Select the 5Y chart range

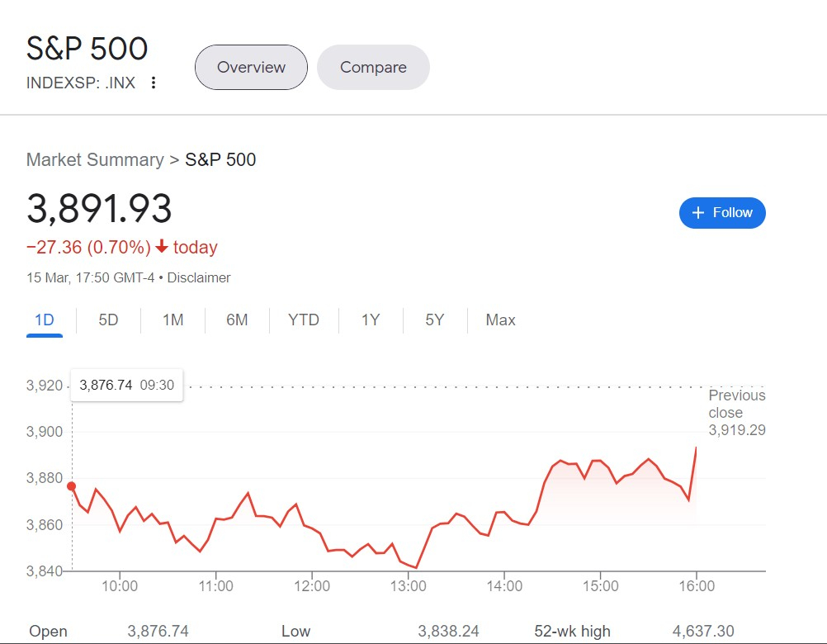coord(435,320)
